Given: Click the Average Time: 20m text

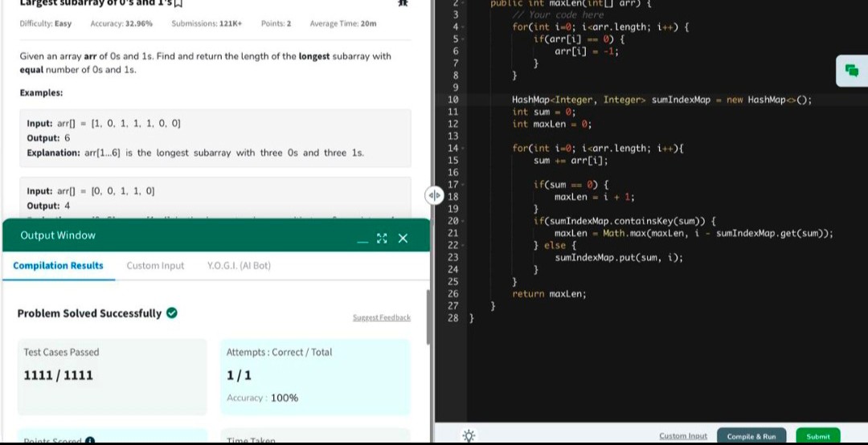Looking at the screenshot, I should pos(343,24).
